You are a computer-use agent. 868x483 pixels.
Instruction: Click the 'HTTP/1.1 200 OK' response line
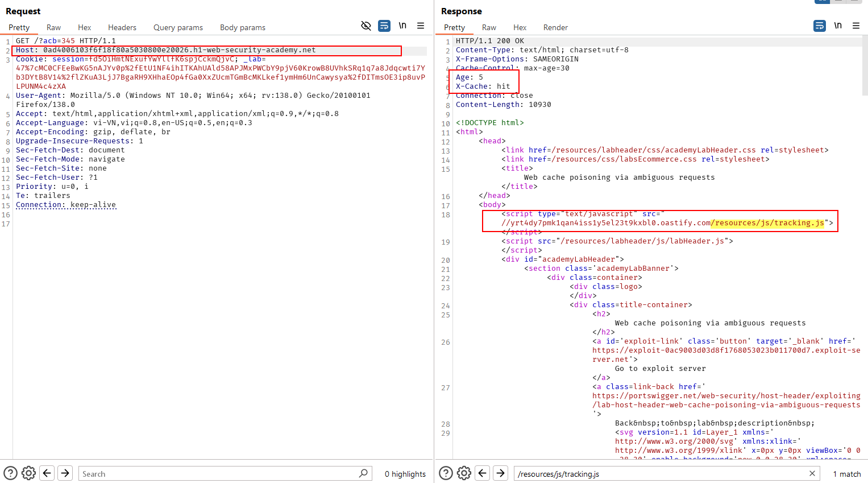[490, 41]
